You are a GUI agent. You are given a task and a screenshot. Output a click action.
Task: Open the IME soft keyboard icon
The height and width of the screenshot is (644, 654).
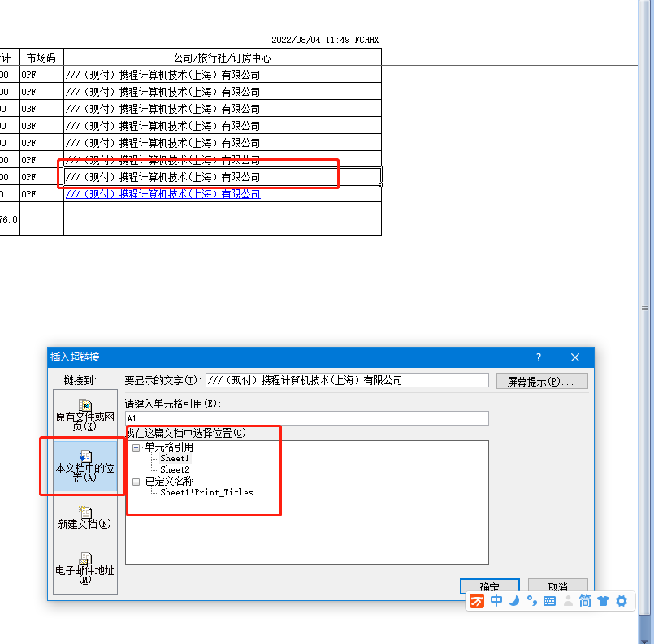pyautogui.click(x=550, y=601)
